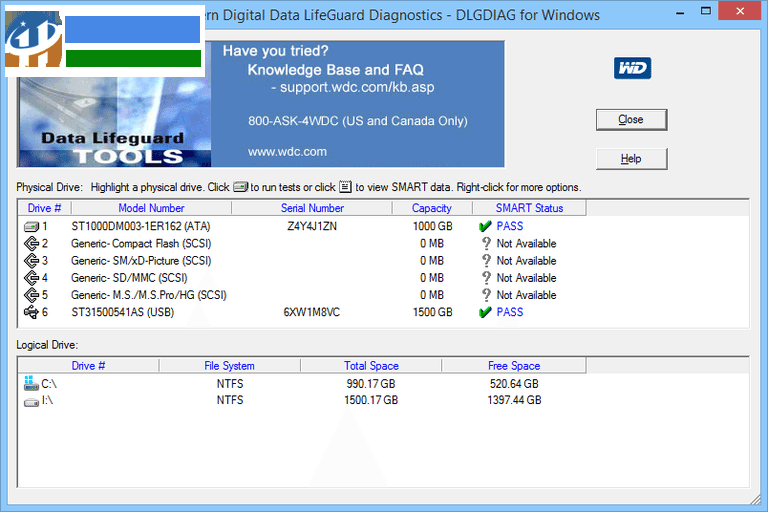Sort by Model Number column header

[151, 208]
